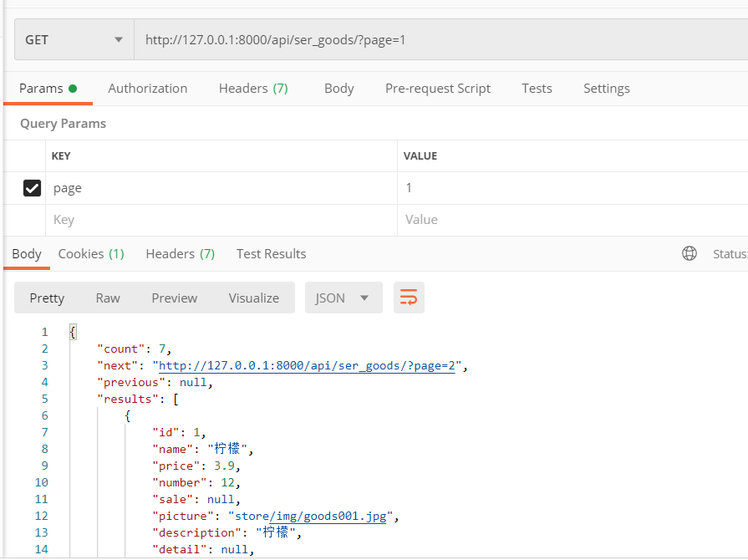Click the KEY column header
Image resolution: width=748 pixels, height=560 pixels.
coord(61,156)
